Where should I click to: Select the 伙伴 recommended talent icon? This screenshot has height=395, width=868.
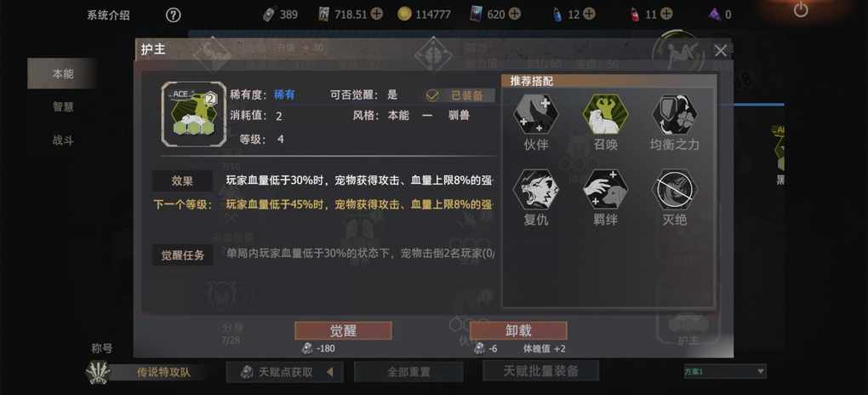[x=535, y=113]
